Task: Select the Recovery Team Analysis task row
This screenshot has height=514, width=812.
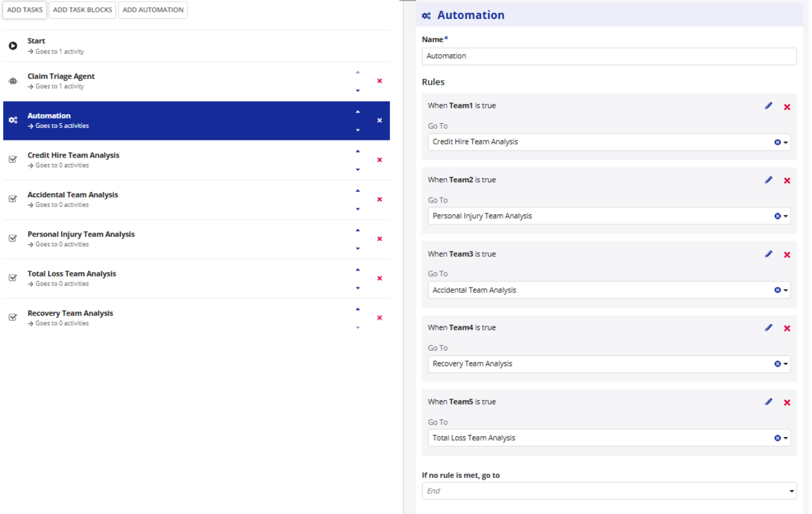Action: pos(196,318)
